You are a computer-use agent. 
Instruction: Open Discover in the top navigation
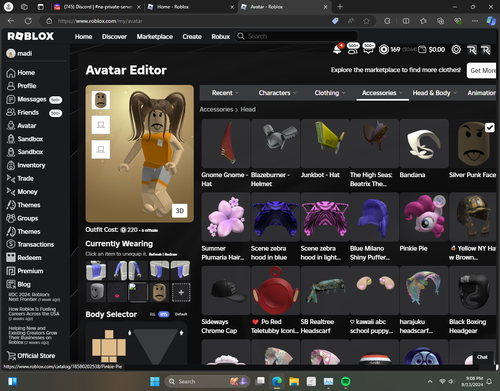click(114, 36)
